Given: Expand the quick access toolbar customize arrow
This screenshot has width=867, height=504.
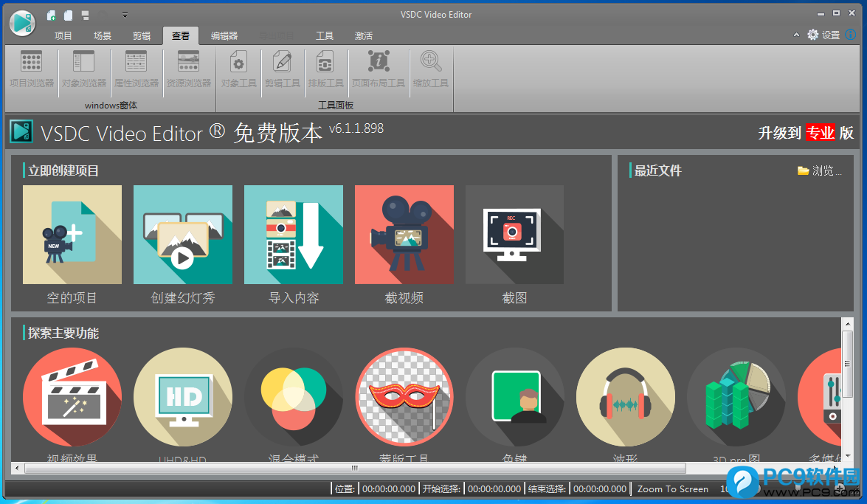Looking at the screenshot, I should tap(125, 15).
